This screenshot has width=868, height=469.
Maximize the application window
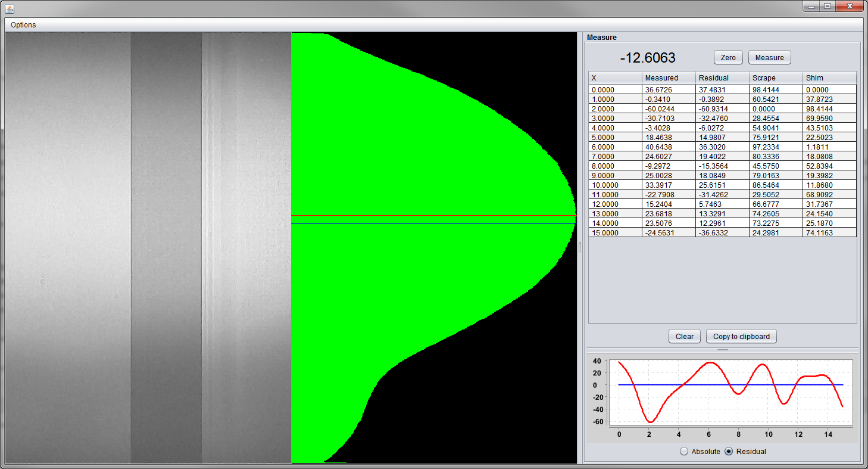pyautogui.click(x=827, y=7)
